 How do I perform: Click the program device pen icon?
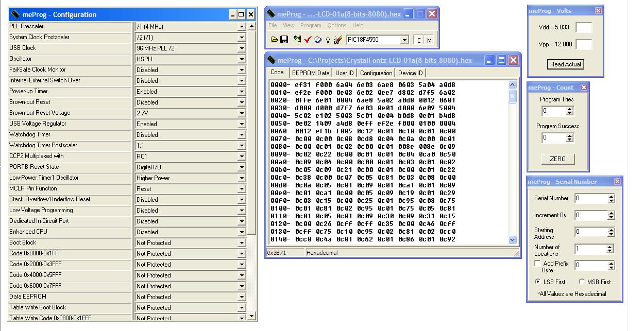click(x=297, y=40)
